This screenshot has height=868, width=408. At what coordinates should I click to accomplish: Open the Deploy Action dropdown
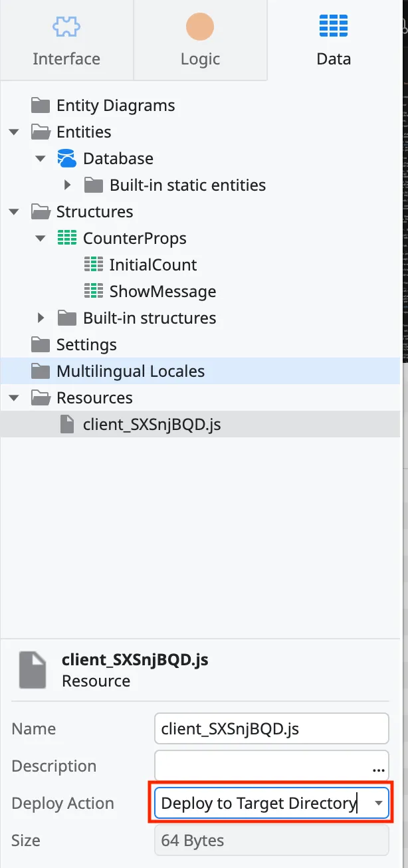379,803
